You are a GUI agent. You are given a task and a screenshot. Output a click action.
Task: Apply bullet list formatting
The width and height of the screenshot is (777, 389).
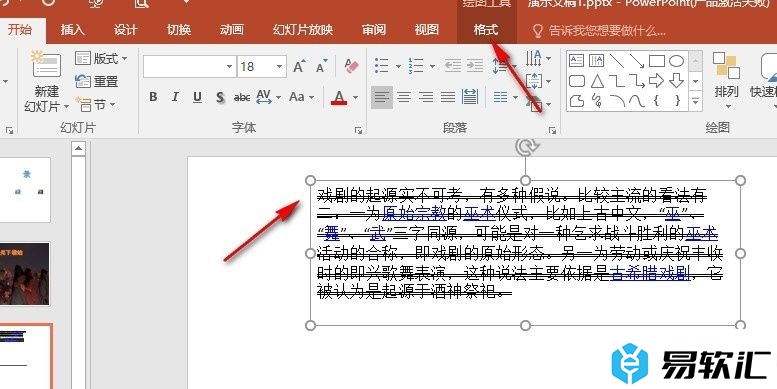click(x=381, y=65)
